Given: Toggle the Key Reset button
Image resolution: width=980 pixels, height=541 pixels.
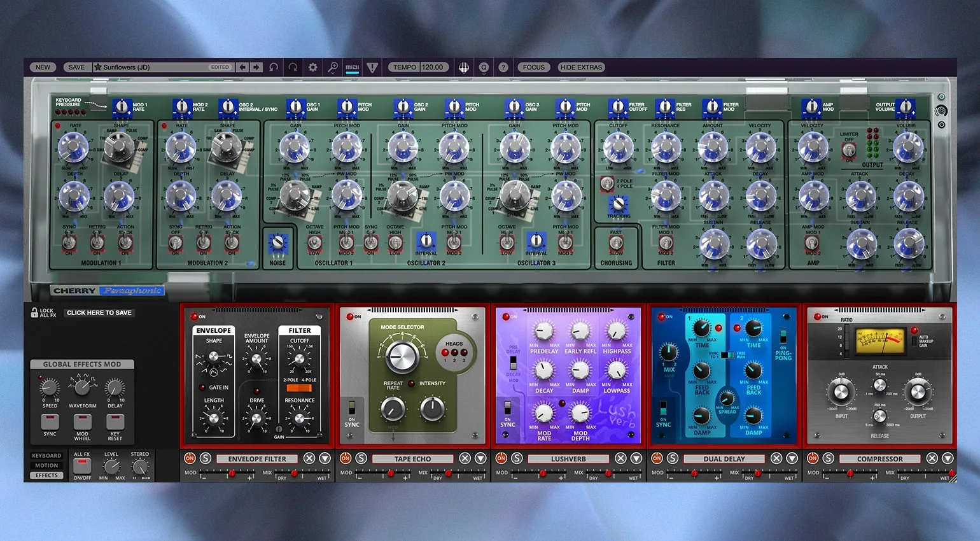Looking at the screenshot, I should tap(115, 421).
